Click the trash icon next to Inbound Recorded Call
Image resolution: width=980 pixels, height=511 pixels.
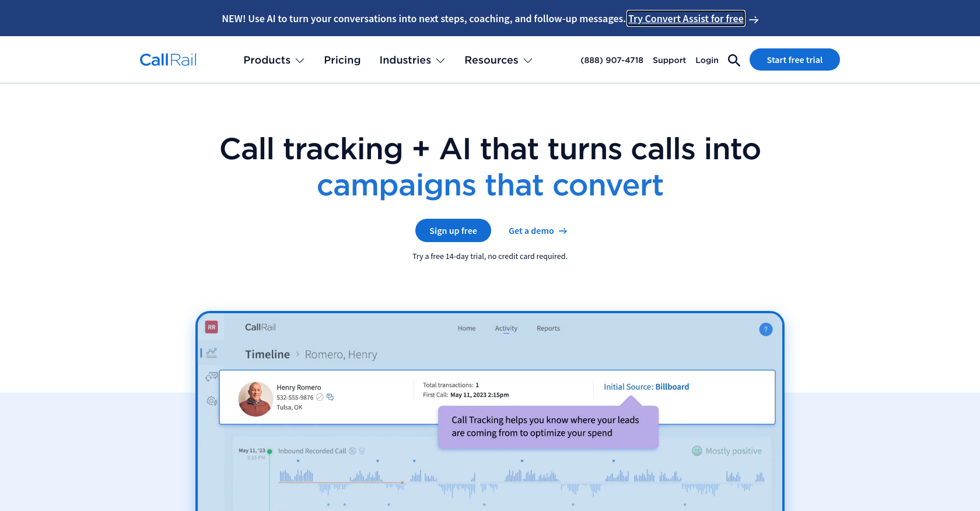362,451
